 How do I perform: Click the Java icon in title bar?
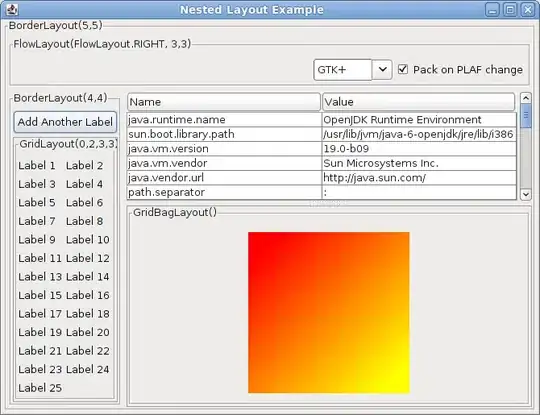coord(13,9)
